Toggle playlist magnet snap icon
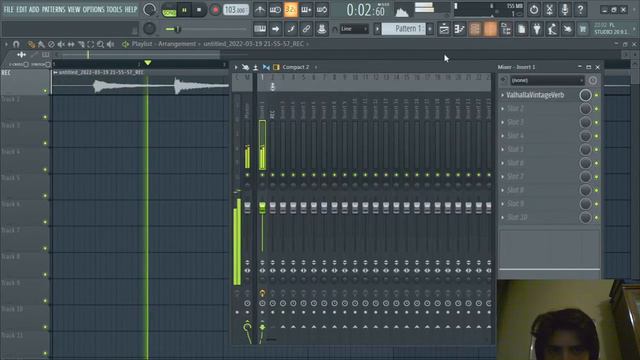The height and width of the screenshot is (360, 640). [16, 44]
